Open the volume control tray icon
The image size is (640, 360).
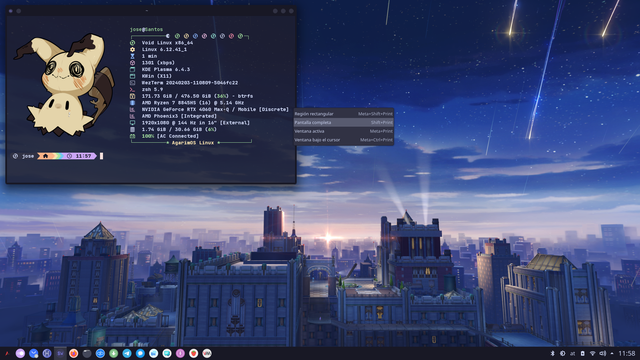click(x=602, y=353)
